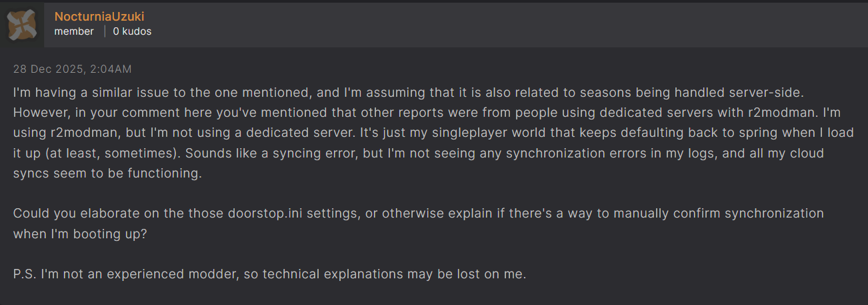This screenshot has width=868, height=305.
Task: Click the 28 Dec 2025 timestamp
Action: [x=72, y=69]
